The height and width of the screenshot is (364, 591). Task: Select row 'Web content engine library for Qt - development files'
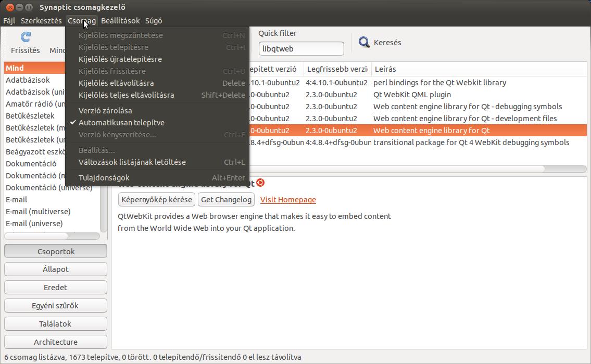click(418, 119)
